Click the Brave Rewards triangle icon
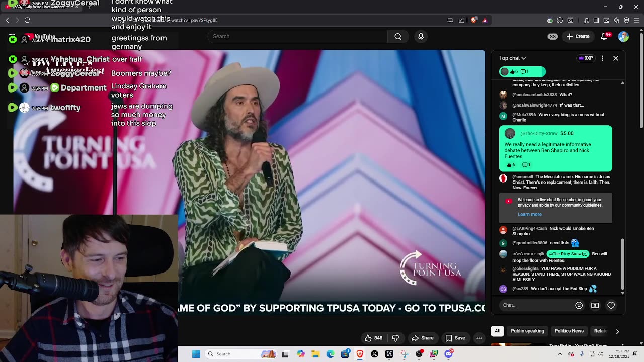The height and width of the screenshot is (362, 644). tap(485, 20)
